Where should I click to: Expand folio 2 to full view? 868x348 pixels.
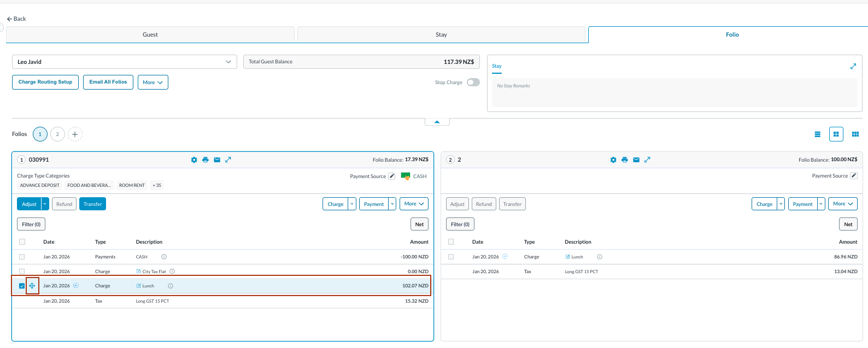tap(648, 160)
